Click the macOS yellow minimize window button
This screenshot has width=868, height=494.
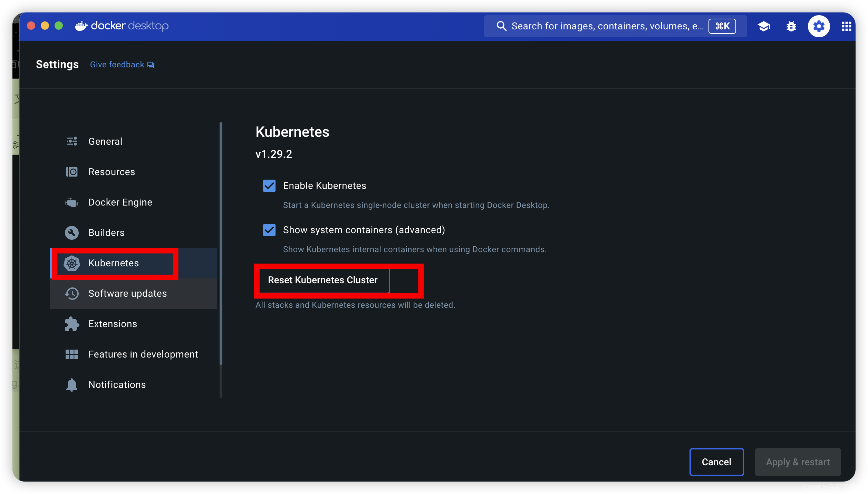coord(45,26)
